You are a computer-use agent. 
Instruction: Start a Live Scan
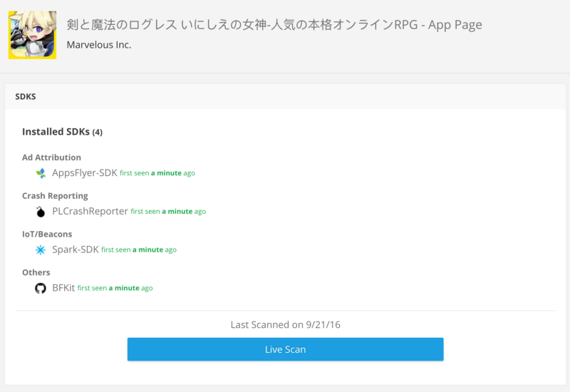pyautogui.click(x=286, y=349)
